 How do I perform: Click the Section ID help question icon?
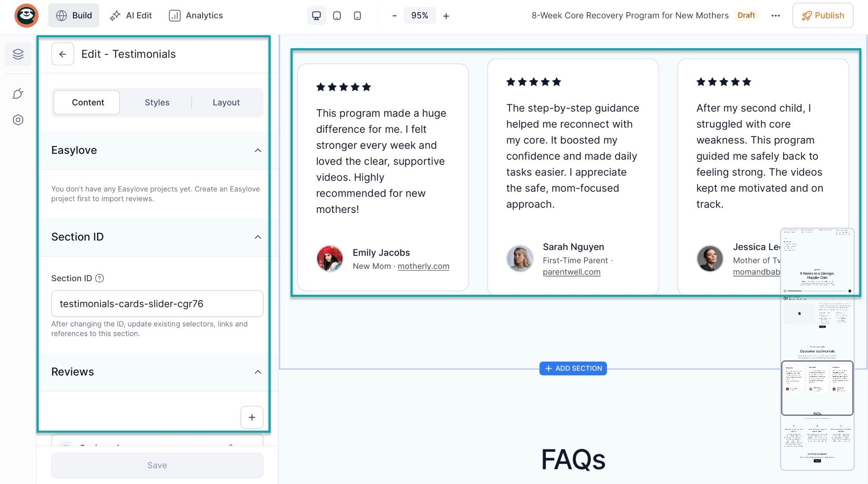tap(100, 278)
